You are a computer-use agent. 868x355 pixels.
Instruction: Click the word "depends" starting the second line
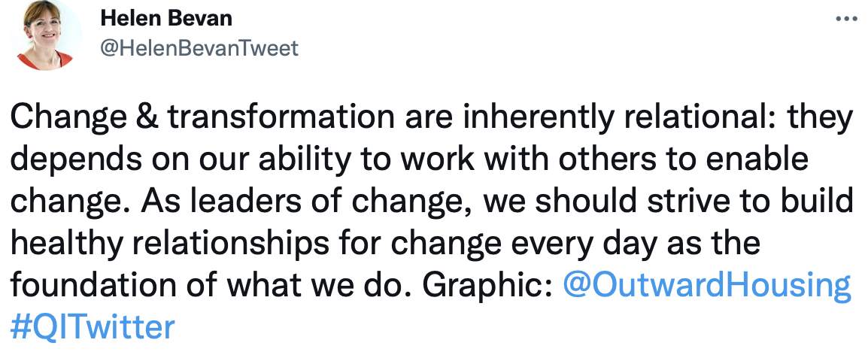77,159
